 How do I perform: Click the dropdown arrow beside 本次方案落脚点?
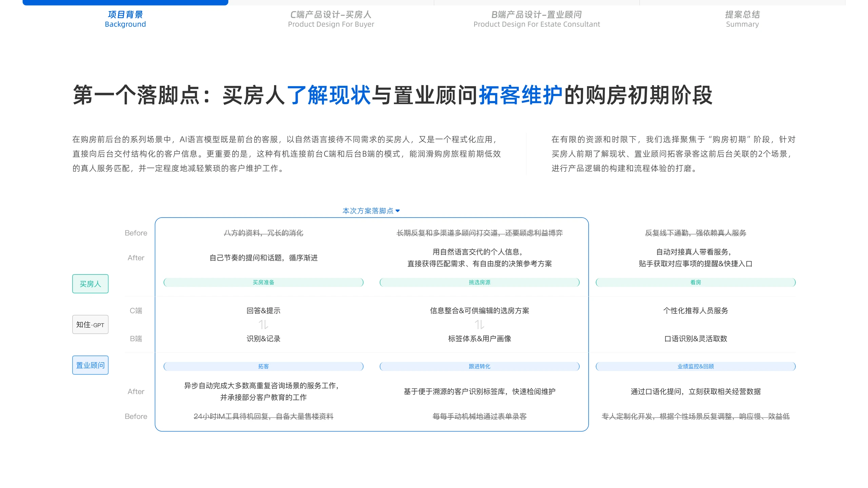point(398,211)
